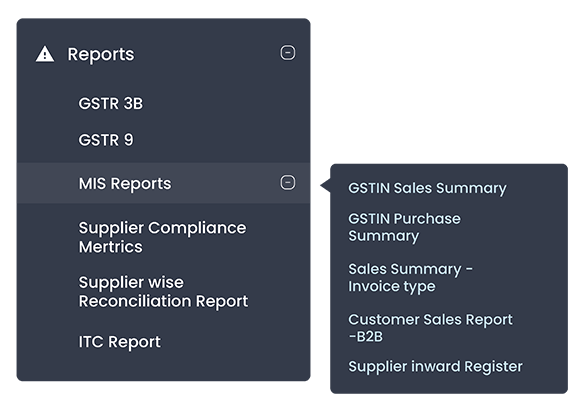Open the GSTR 9 report

pyautogui.click(x=106, y=140)
